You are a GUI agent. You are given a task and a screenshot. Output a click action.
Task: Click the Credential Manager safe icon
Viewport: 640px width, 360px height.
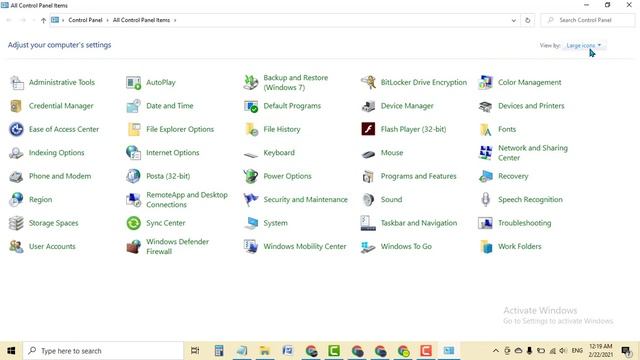(16, 106)
